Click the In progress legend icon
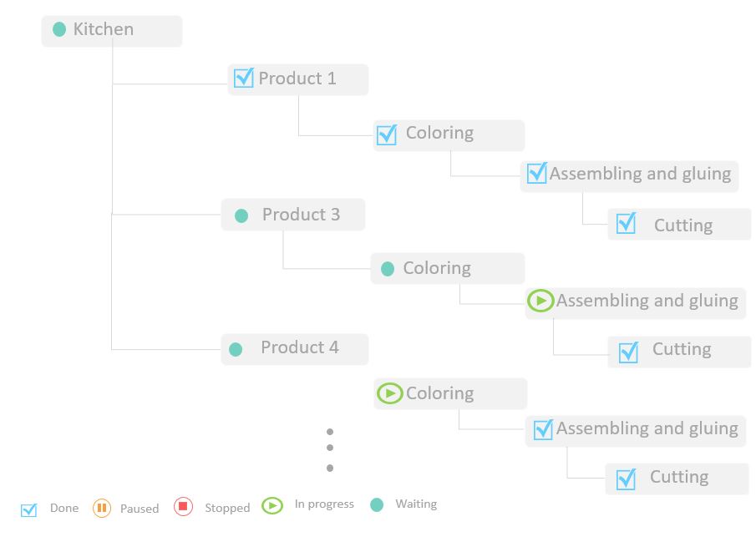Image resolution: width=756 pixels, height=542 pixels. (272, 505)
